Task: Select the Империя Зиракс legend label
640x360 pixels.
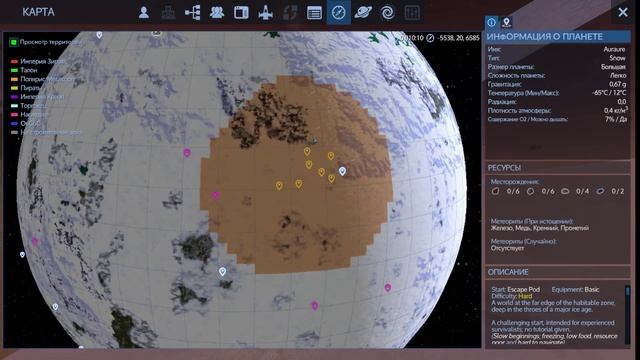Action: 42,62
